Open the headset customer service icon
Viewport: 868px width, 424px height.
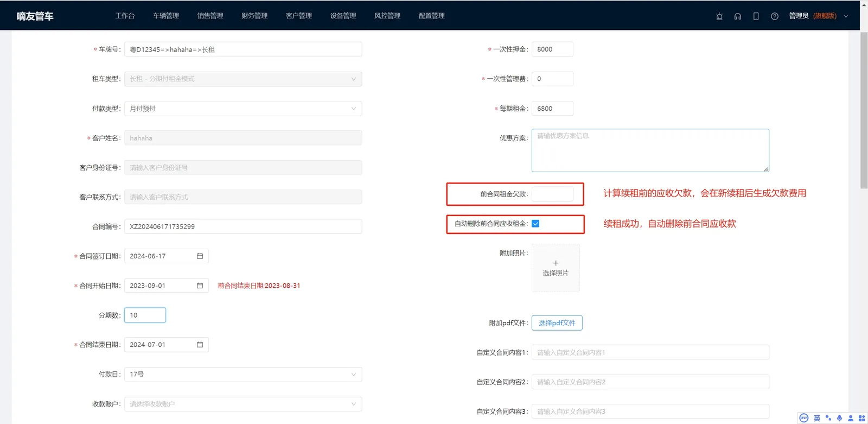738,16
